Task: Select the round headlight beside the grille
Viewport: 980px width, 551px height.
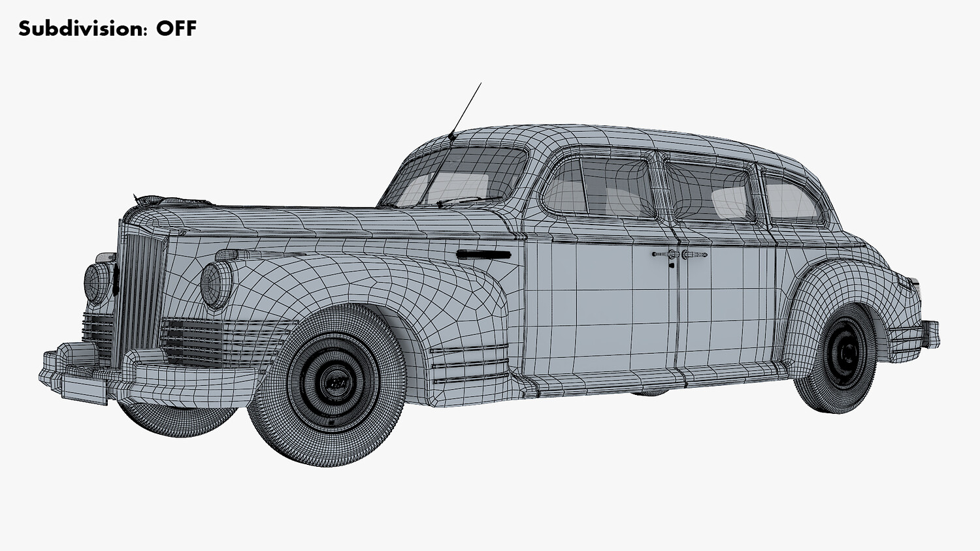Action: [216, 285]
